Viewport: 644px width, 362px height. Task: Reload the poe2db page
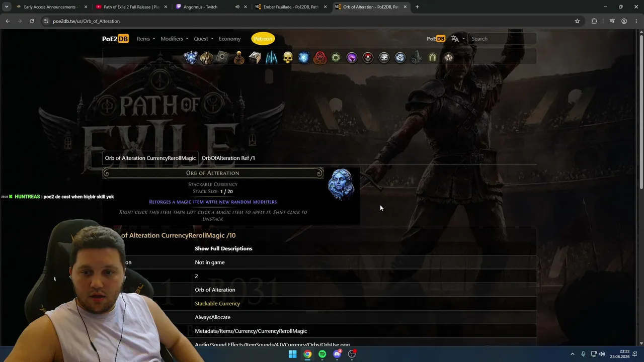[32, 21]
